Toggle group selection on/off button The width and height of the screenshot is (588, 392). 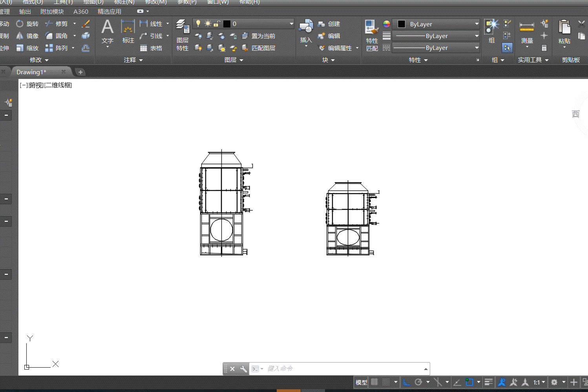[x=507, y=48]
